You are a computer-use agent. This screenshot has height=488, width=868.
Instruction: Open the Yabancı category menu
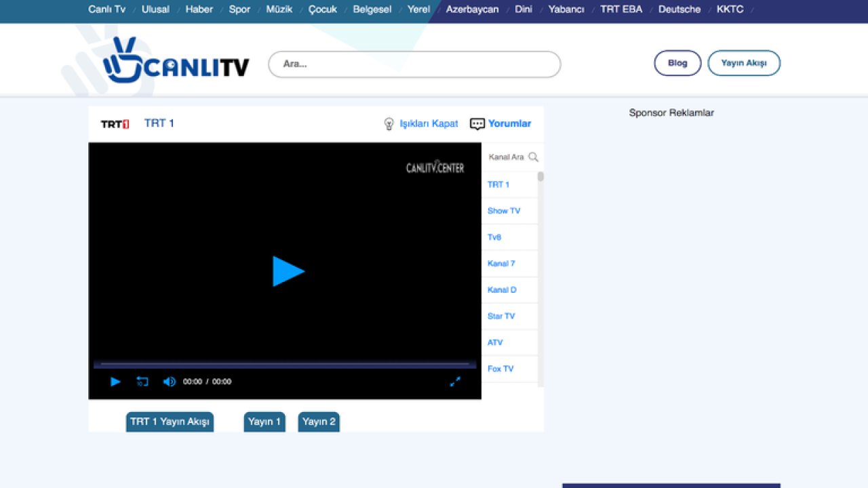coord(566,9)
